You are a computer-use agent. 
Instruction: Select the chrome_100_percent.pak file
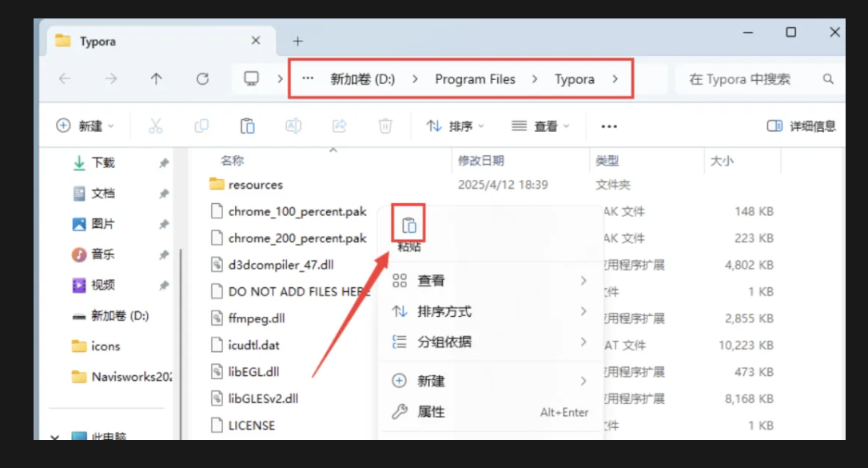(297, 211)
